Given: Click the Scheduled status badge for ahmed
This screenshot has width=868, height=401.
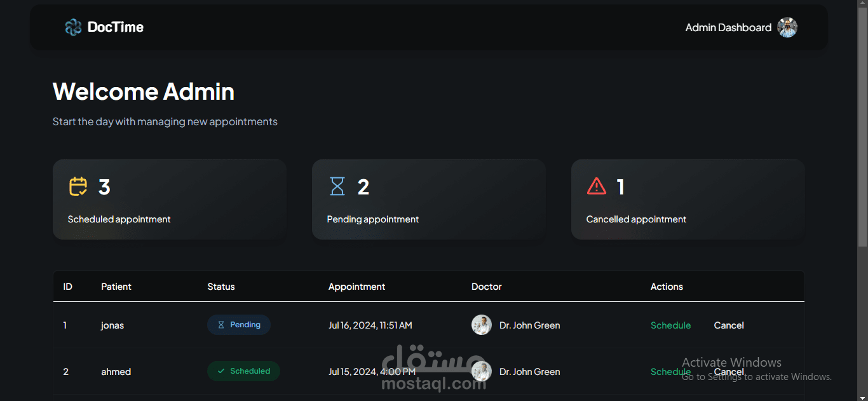Looking at the screenshot, I should tap(243, 371).
